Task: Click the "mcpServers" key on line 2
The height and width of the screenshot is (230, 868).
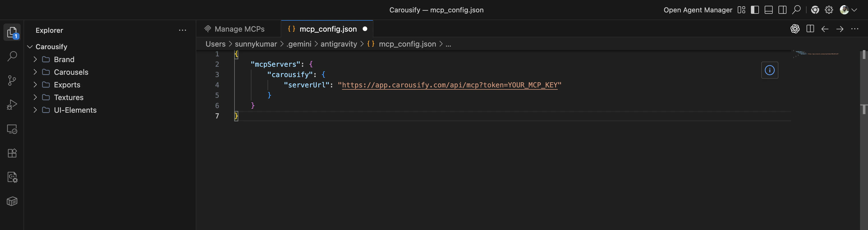Action: point(275,64)
